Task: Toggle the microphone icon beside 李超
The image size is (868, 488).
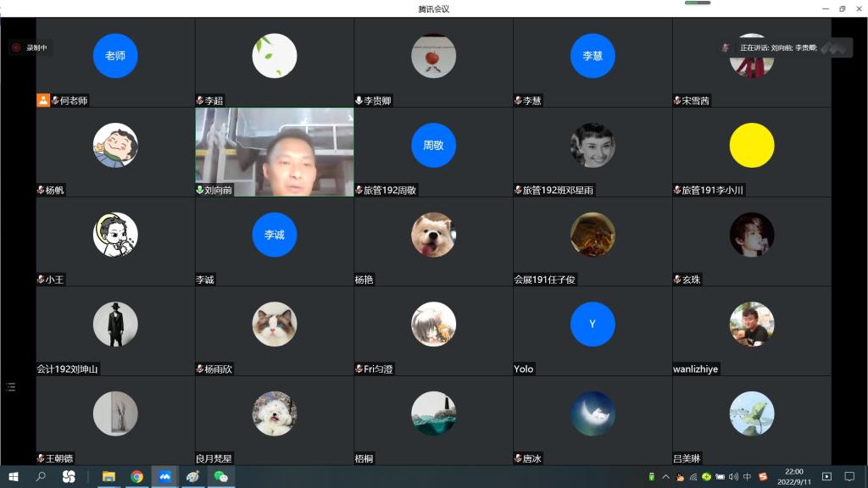Action: tap(200, 101)
